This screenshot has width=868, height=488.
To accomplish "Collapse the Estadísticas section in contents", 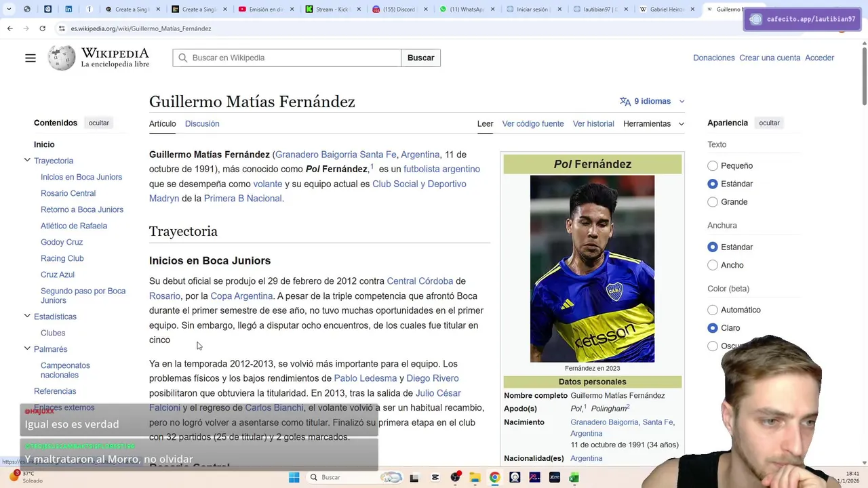I will [27, 317].
